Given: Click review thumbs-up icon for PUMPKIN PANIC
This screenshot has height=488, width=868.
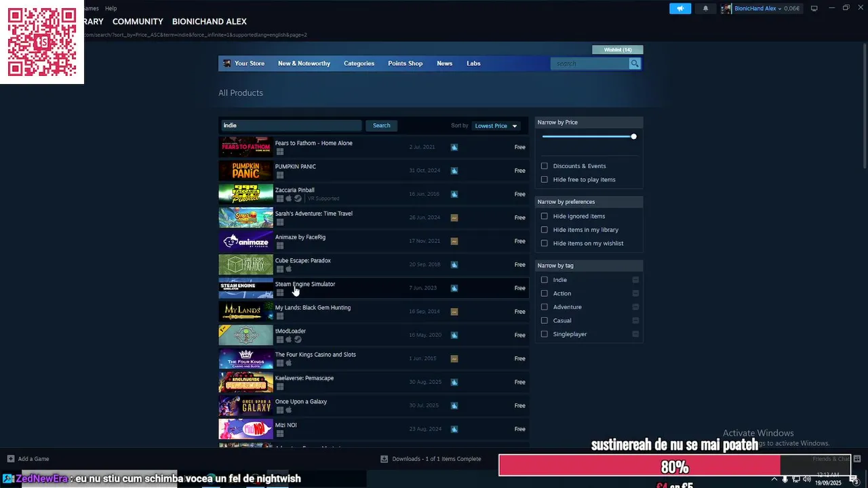Looking at the screenshot, I should point(454,171).
